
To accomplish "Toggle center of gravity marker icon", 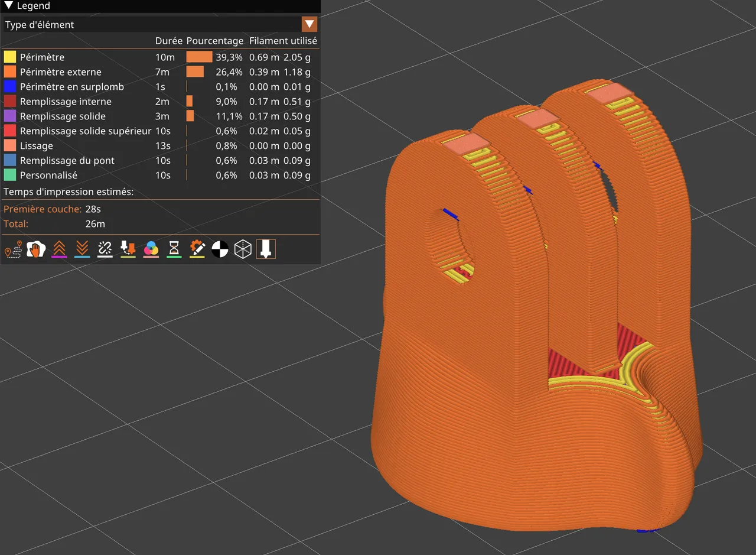I will pyautogui.click(x=220, y=249).
